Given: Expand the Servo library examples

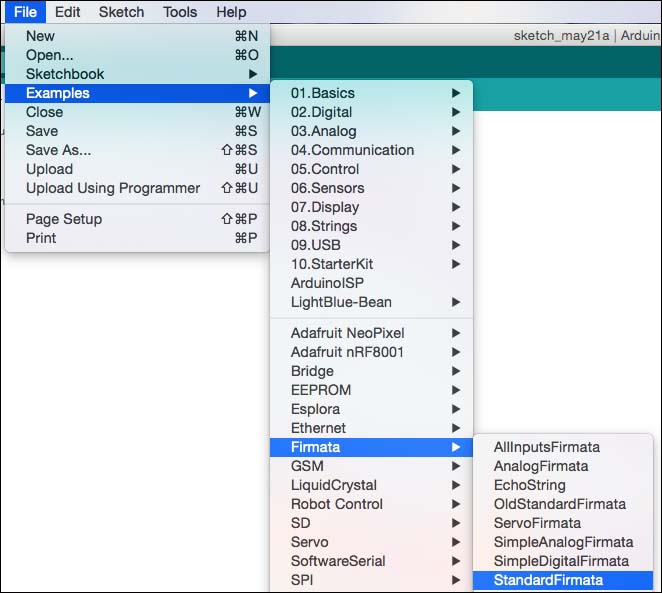Looking at the screenshot, I should pos(371,542).
